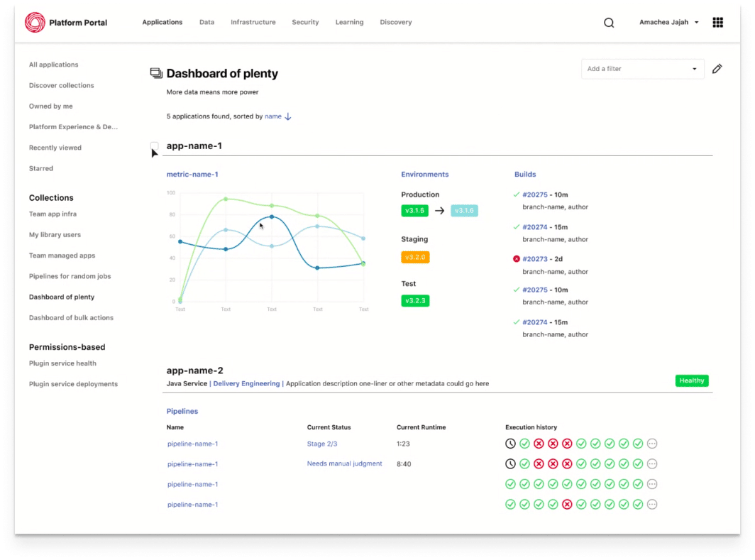This screenshot has height=560, width=755.
Task: Open the apps grid launcher icon
Action: click(x=717, y=23)
